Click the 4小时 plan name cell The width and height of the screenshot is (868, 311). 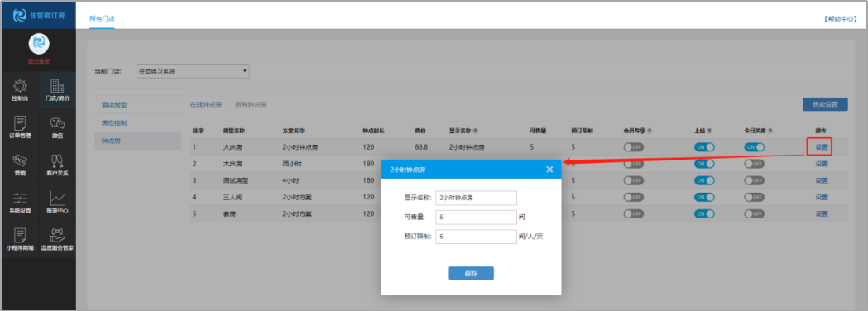290,180
